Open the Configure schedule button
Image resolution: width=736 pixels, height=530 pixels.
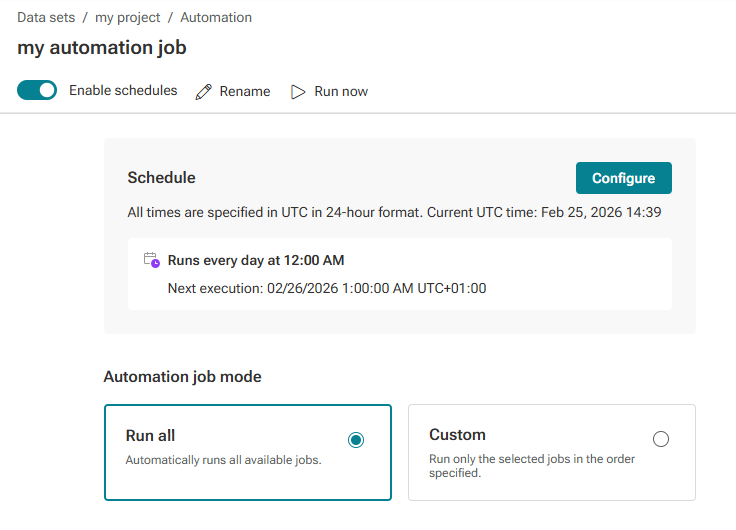point(623,178)
